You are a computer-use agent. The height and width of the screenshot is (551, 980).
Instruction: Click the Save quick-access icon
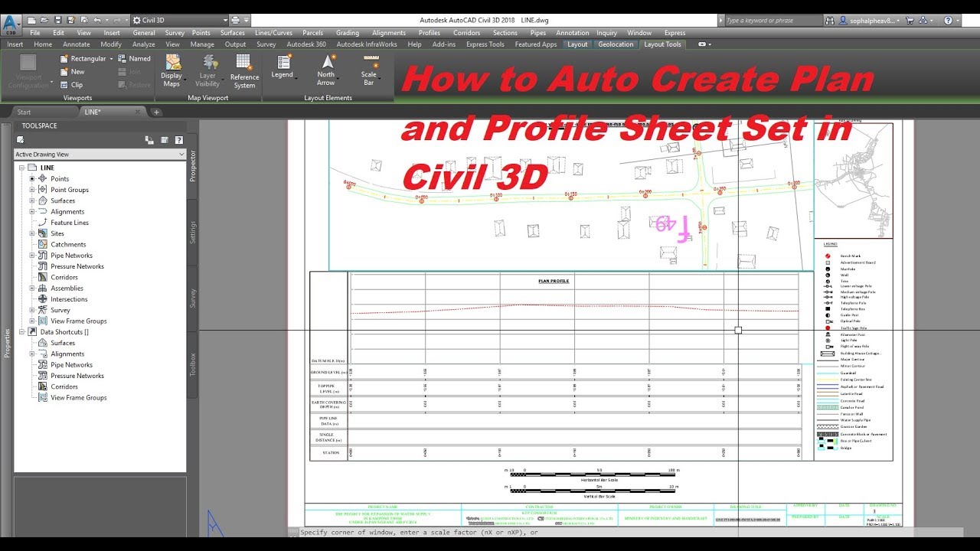(x=58, y=20)
